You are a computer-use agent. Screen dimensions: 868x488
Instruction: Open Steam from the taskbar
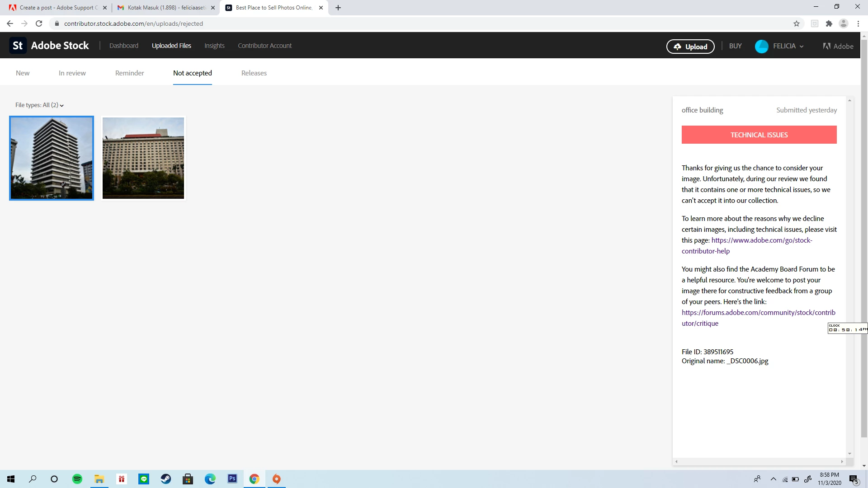pos(166,479)
